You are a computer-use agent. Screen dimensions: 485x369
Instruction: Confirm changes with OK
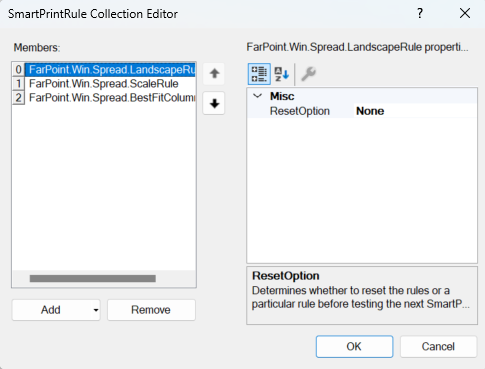(354, 347)
